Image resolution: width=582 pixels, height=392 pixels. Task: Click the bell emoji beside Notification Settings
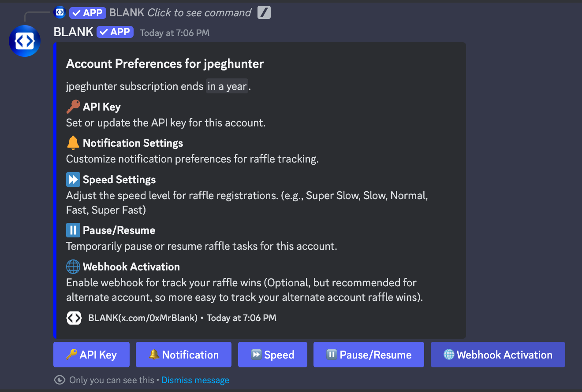pyautogui.click(x=73, y=143)
